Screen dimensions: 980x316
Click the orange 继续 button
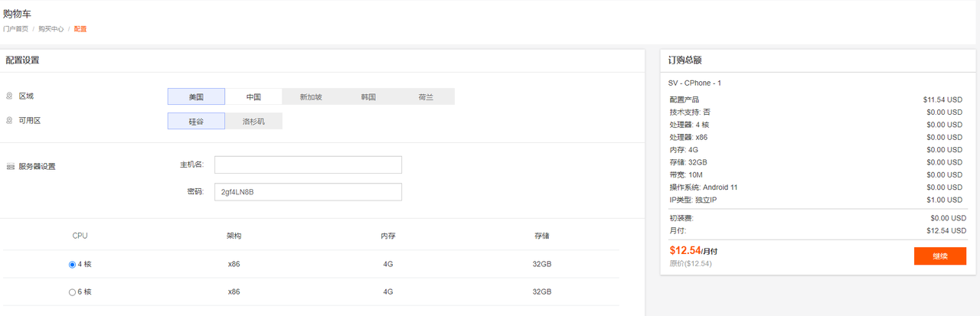(940, 256)
